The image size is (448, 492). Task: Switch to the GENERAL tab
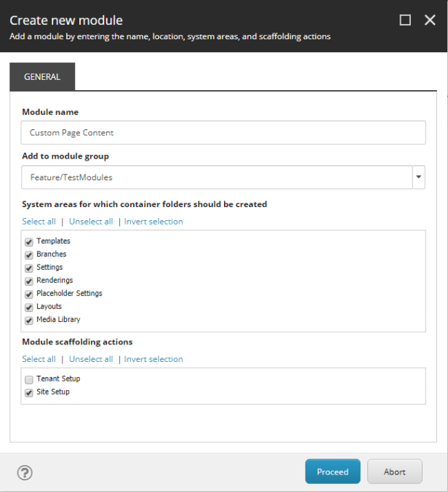click(42, 77)
